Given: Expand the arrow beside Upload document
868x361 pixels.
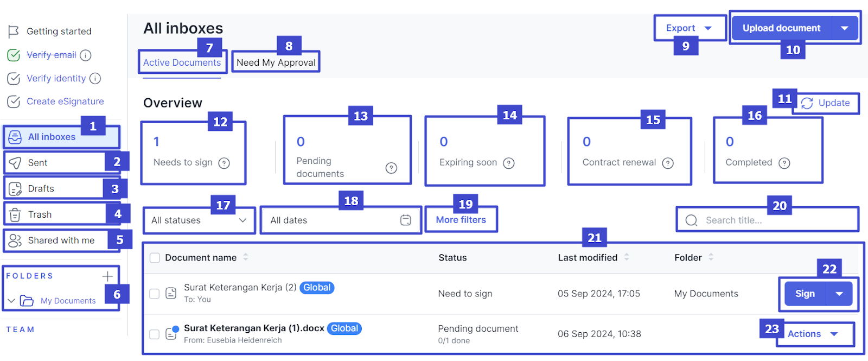Looking at the screenshot, I should (844, 28).
